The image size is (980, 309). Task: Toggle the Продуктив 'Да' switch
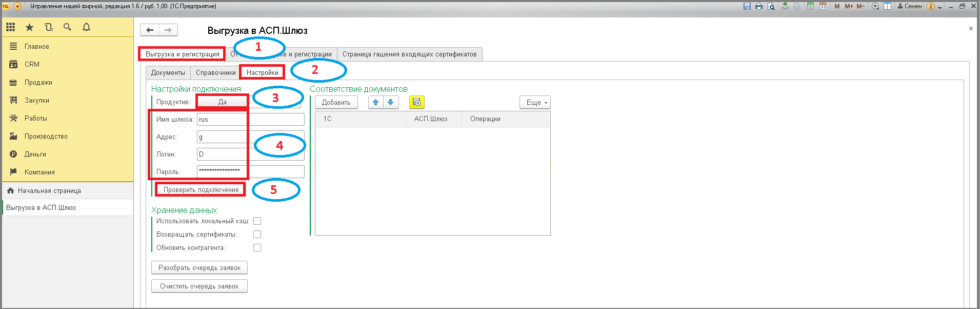click(223, 102)
